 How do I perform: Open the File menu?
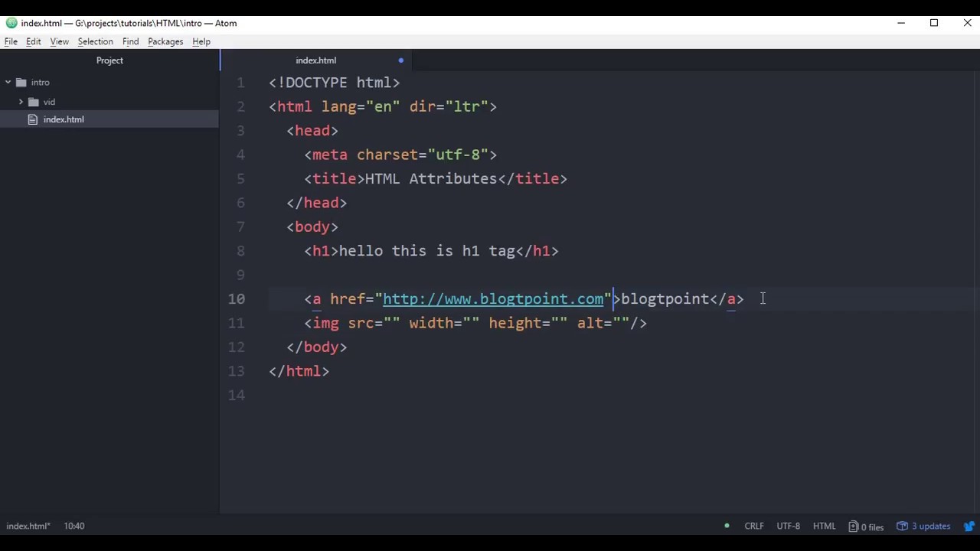coord(11,41)
